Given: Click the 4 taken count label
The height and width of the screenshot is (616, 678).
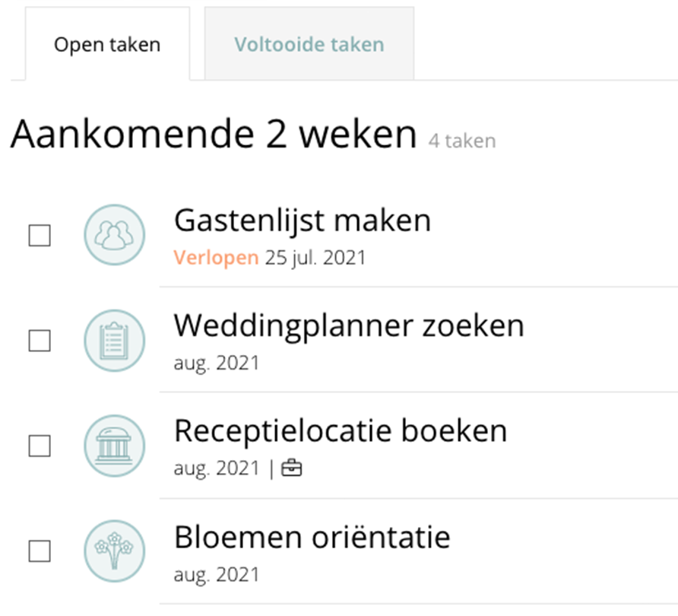Looking at the screenshot, I should pos(462,141).
